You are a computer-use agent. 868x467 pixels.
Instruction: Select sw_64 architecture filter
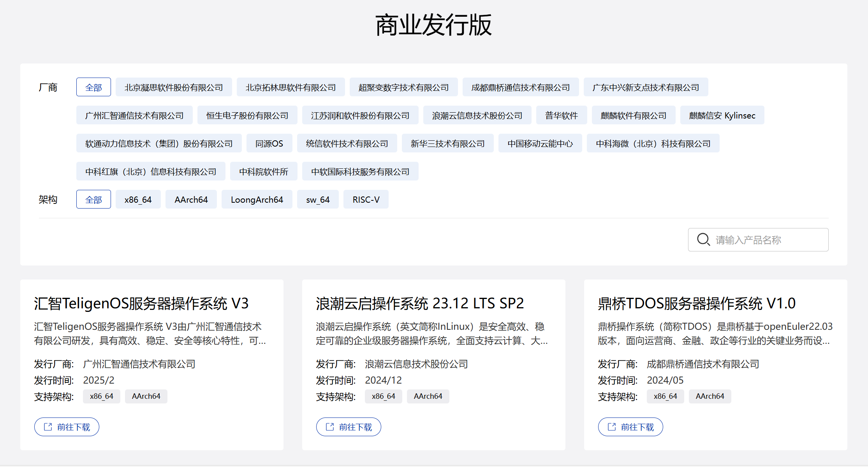tap(318, 200)
